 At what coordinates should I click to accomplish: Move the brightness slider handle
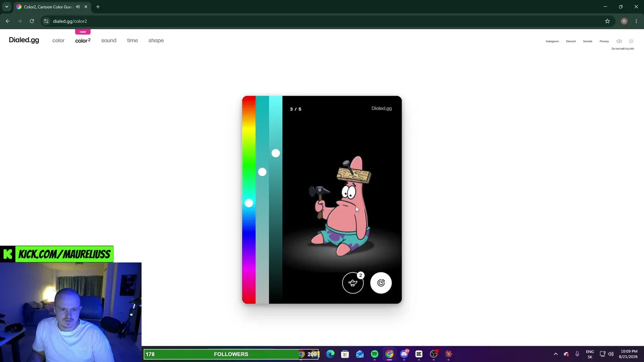tap(276, 153)
